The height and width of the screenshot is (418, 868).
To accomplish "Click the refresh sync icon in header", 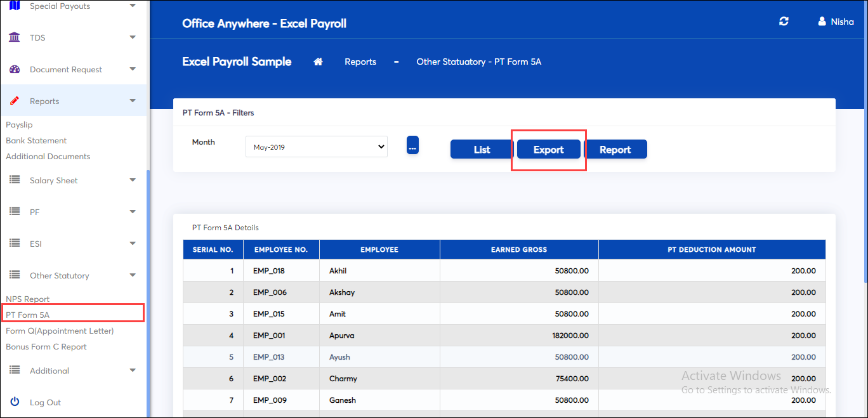I will pyautogui.click(x=784, y=21).
